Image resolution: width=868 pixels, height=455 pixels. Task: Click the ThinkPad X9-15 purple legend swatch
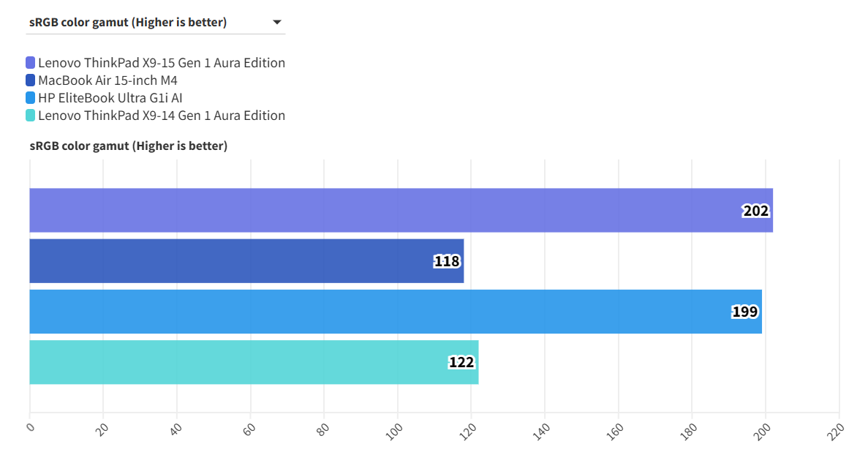pos(30,63)
